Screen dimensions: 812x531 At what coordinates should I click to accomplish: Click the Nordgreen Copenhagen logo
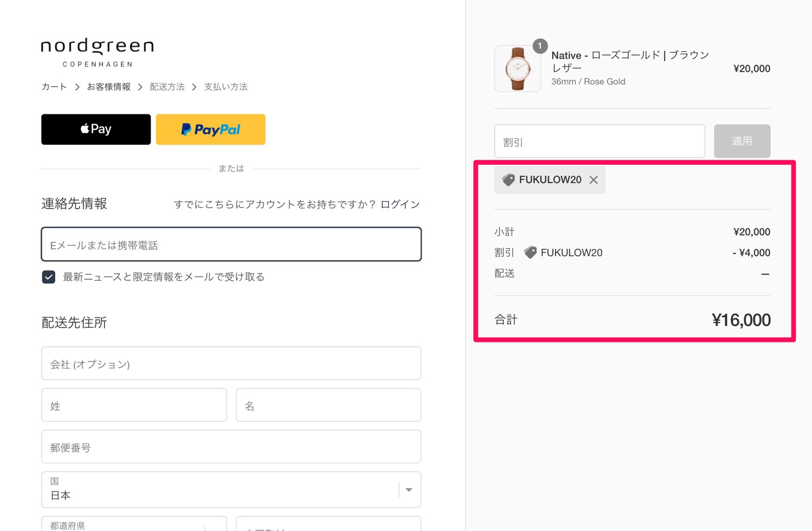[97, 53]
